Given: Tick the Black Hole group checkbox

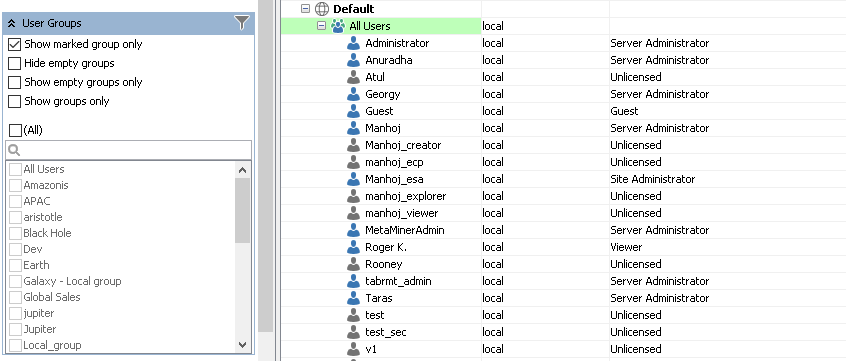Looking at the screenshot, I should 15,233.
